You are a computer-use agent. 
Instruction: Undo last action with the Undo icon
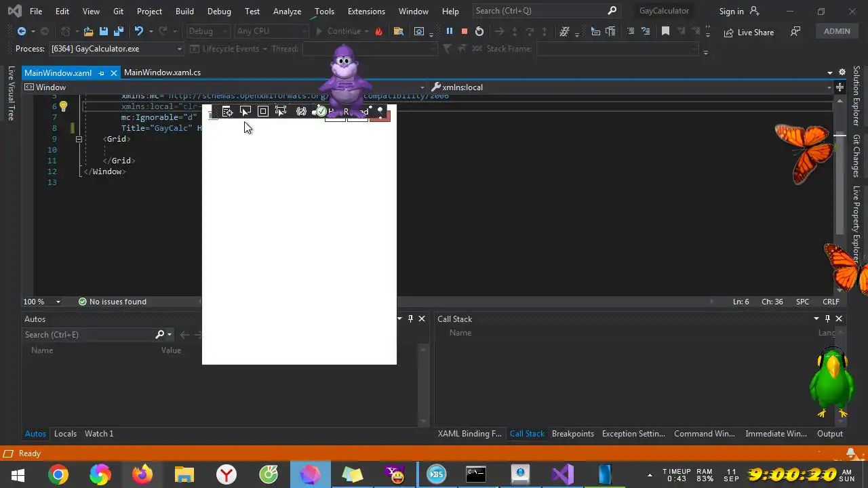139,31
